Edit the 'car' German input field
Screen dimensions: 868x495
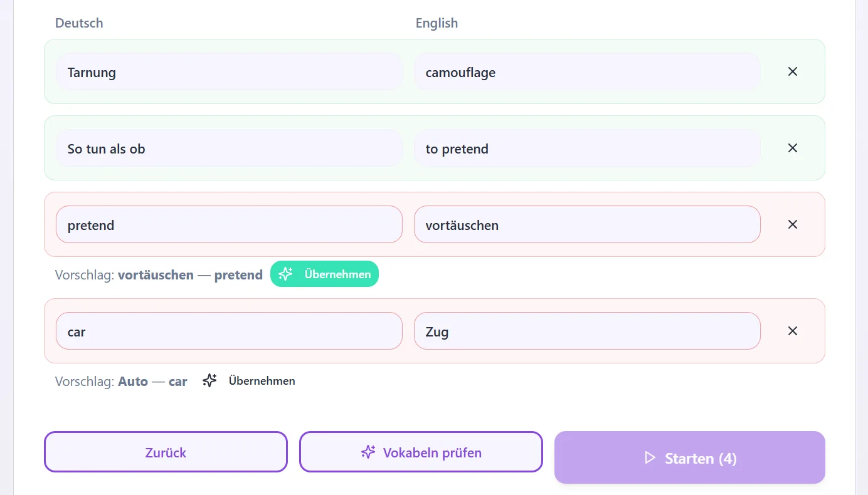pyautogui.click(x=229, y=331)
